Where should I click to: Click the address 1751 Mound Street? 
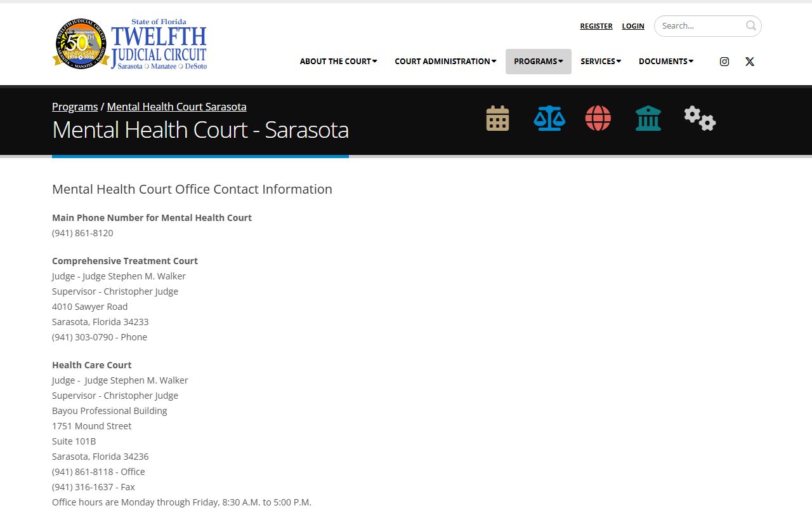point(92,426)
